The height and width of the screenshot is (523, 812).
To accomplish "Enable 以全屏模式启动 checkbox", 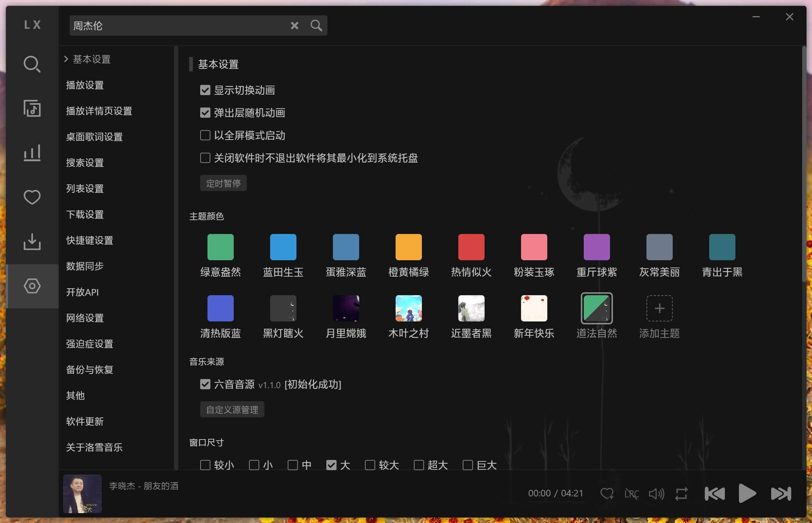I will click(x=205, y=135).
